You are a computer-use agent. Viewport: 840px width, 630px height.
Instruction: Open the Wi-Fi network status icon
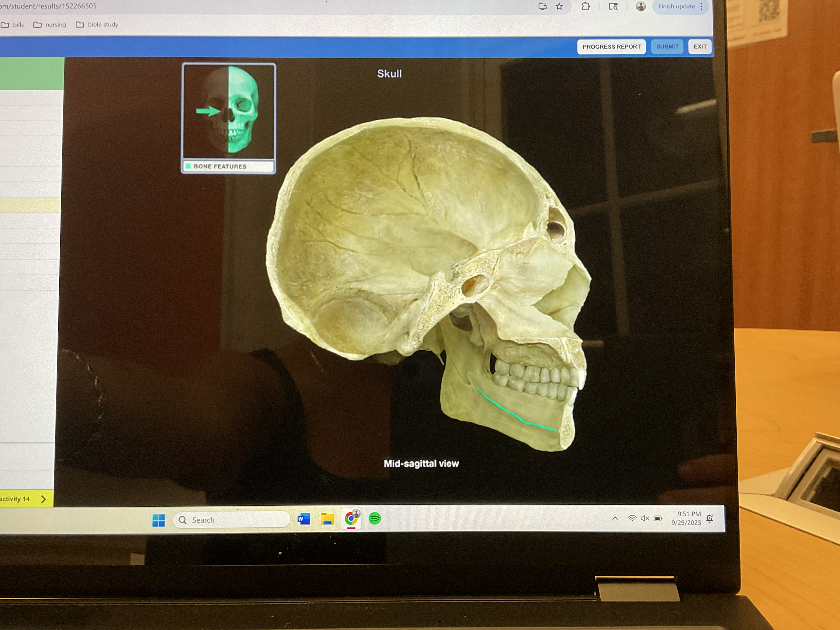click(x=632, y=518)
